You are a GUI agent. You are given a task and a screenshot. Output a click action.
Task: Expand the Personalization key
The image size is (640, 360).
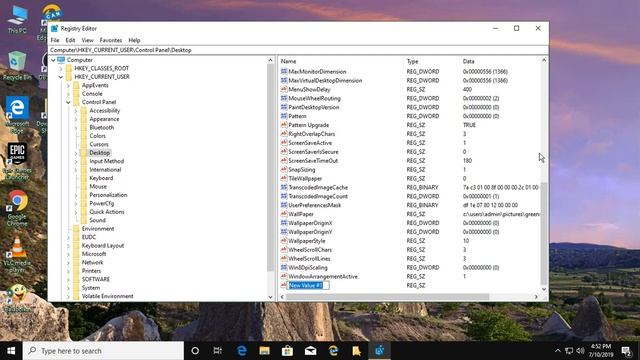[76, 195]
